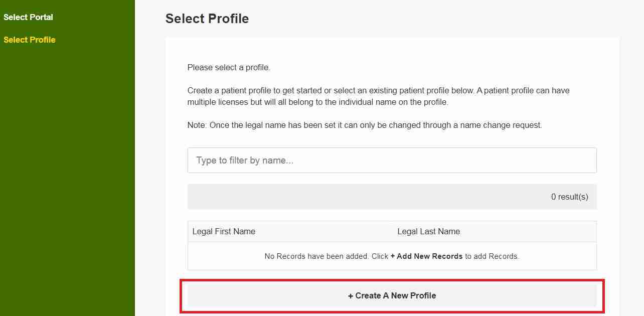The image size is (644, 316).
Task: Click the 'Please select a profile' text
Action: [229, 67]
